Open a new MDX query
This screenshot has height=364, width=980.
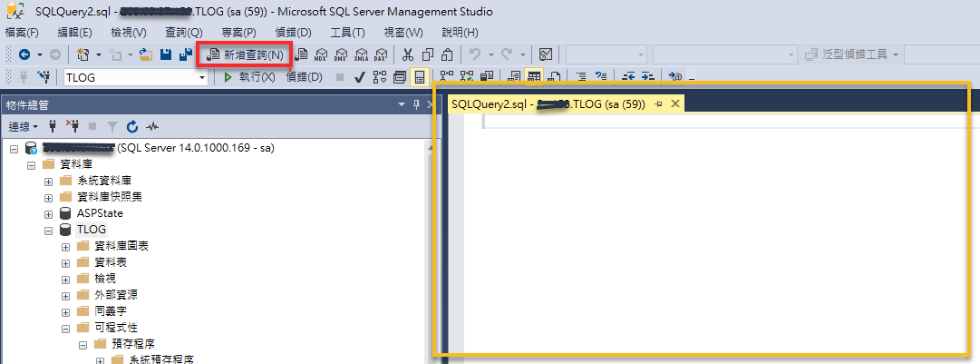coord(321,55)
